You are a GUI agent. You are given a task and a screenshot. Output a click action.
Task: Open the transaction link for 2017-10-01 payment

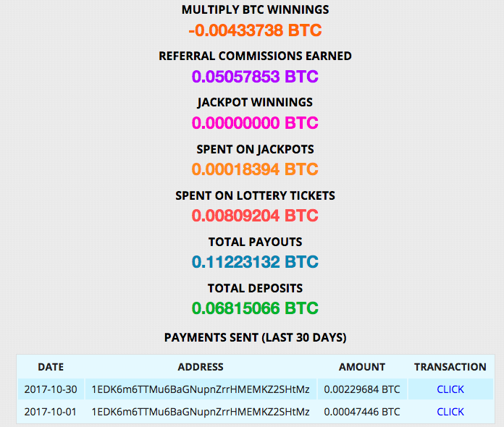point(450,412)
